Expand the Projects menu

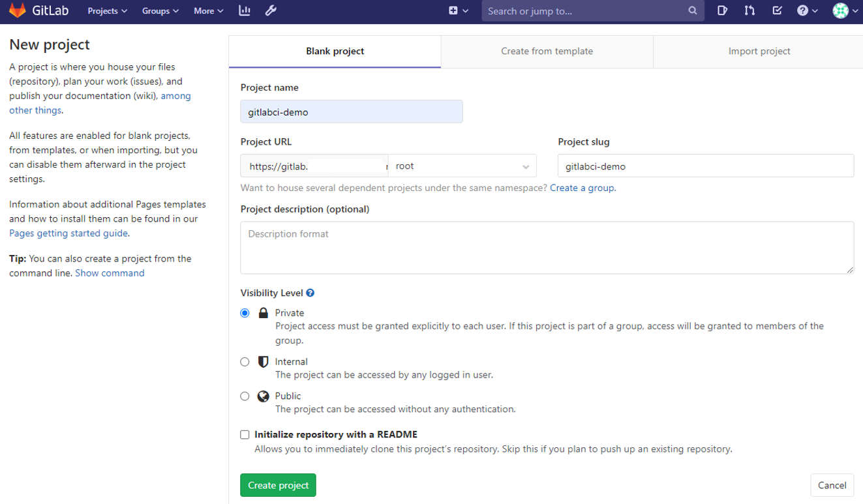108,10
